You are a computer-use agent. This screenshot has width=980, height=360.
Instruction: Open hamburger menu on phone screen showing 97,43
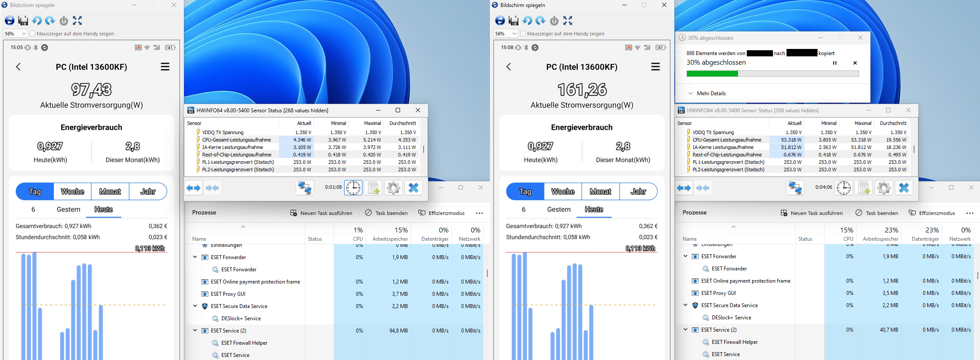(x=165, y=67)
